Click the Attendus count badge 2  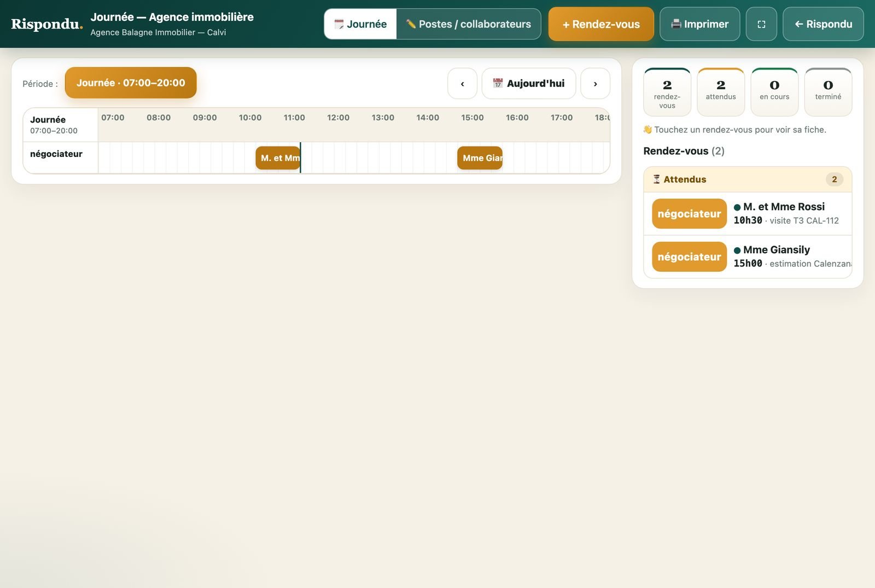point(834,179)
